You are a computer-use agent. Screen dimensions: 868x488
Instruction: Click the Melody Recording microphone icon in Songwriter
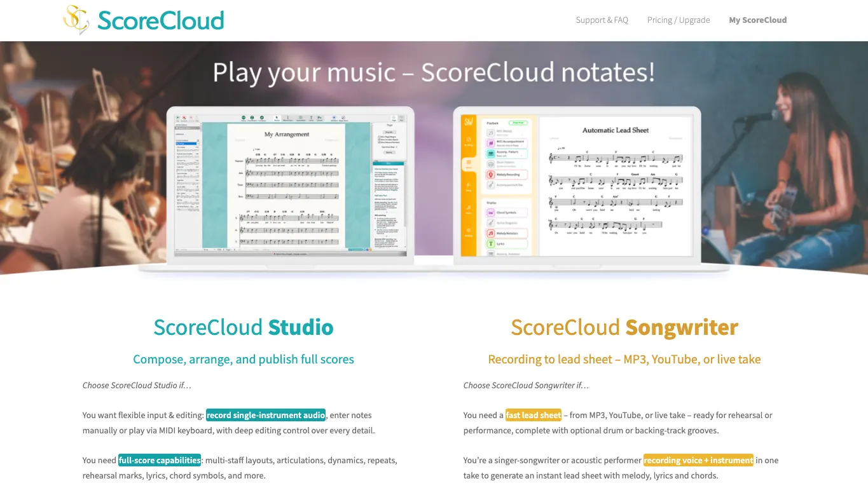coord(490,175)
